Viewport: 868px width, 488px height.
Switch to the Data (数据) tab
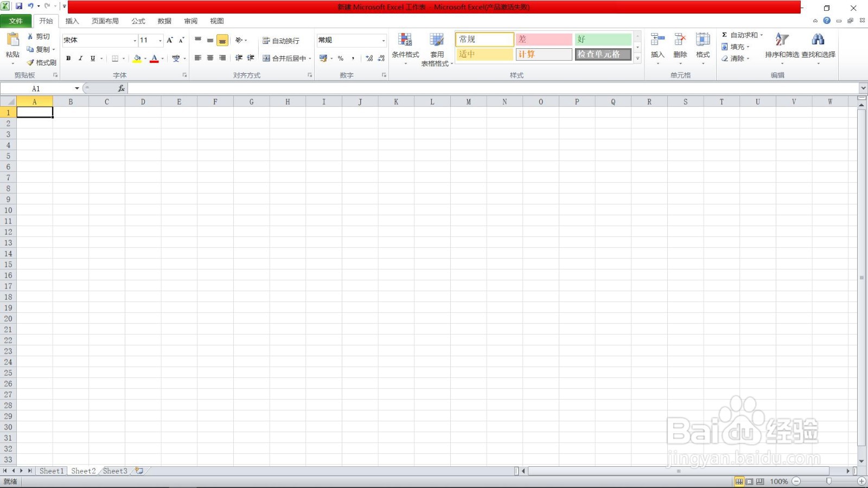coord(164,21)
